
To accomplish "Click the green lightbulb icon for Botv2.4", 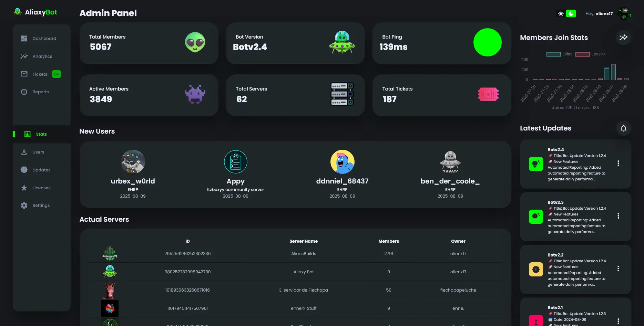I will tap(536, 164).
